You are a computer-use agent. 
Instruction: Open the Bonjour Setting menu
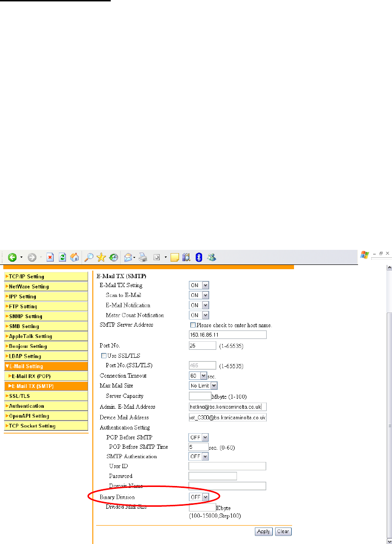46,346
